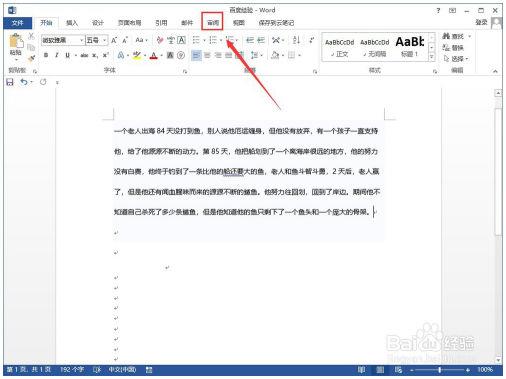Screen dimensions: 506x379
Task: Apply the 无间隔 style
Action: point(375,48)
